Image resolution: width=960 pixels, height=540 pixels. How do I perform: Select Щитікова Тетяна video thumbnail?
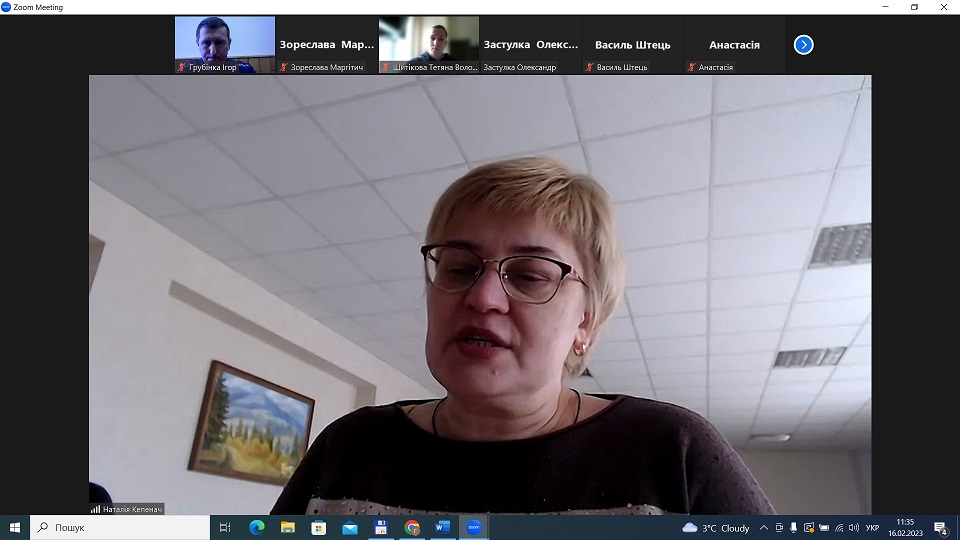(429, 45)
